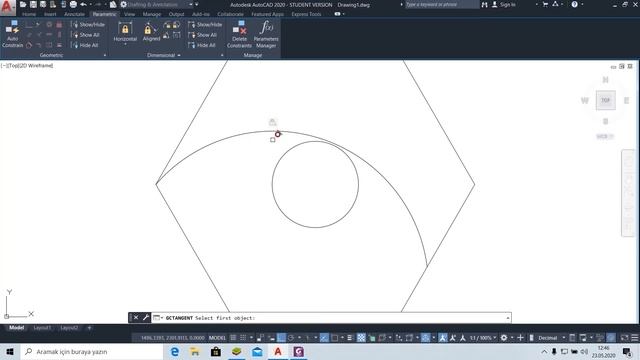The image size is (640, 360).
Task: Choose the Aligned dimensional constraint
Action: click(x=151, y=32)
